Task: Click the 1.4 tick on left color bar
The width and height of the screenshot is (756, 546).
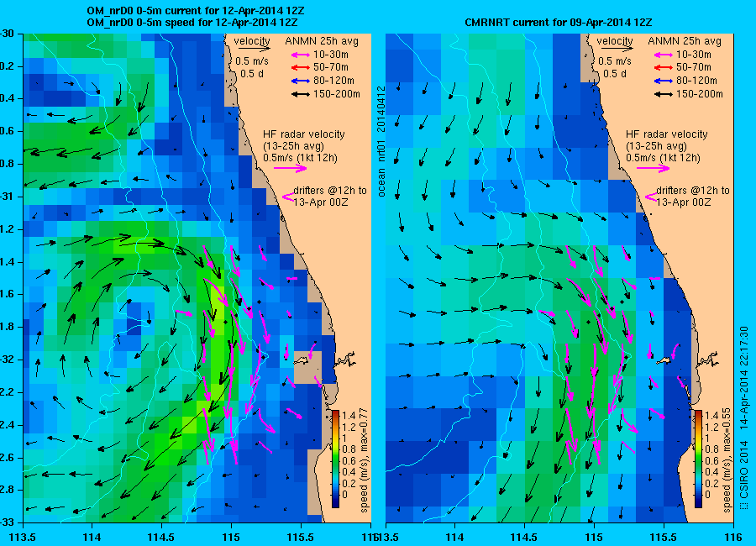Action: (349, 415)
